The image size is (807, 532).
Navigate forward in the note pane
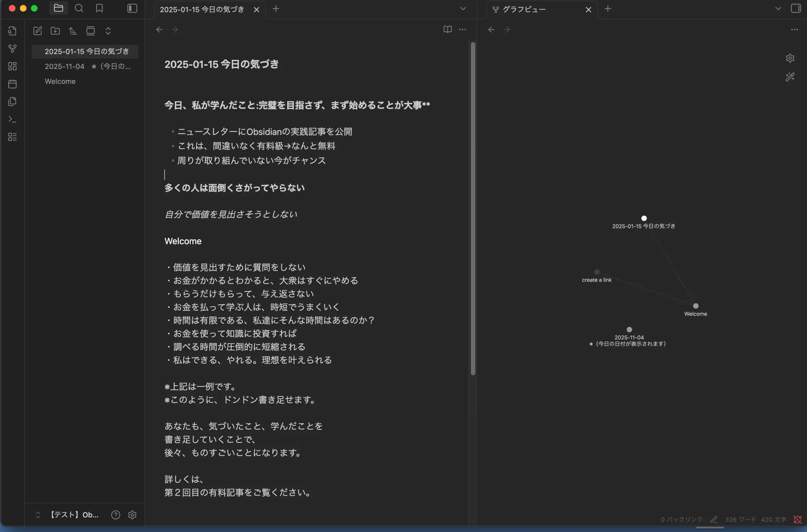click(x=175, y=30)
